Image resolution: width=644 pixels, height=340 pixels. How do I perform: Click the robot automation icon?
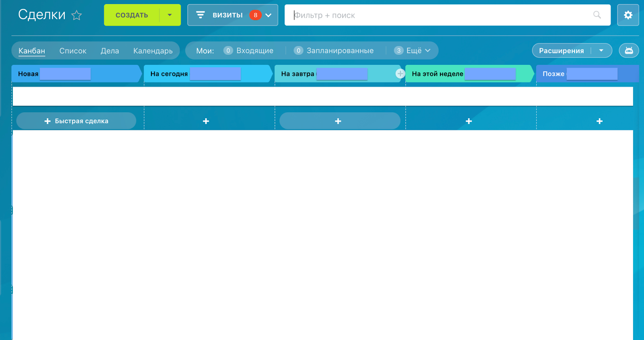point(629,51)
